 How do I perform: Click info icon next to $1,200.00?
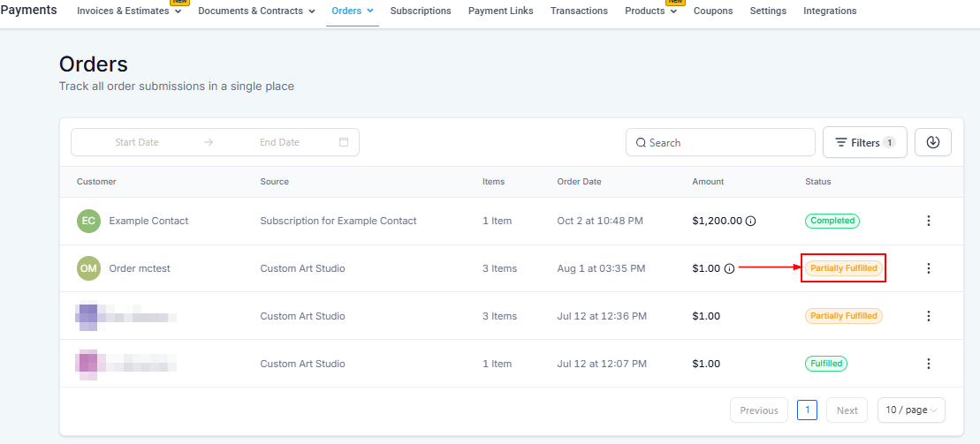(751, 221)
